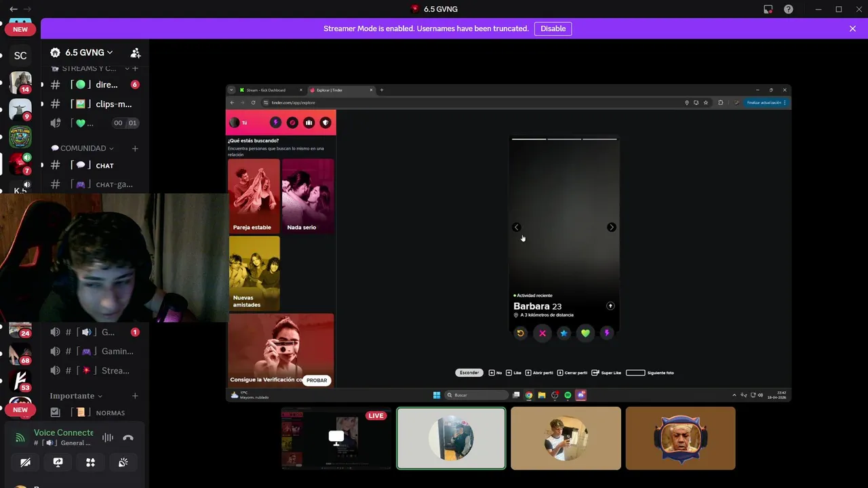Screen dimensions: 868x488
Task: Open Barbara's profile with the up arrow
Action: pyautogui.click(x=610, y=306)
